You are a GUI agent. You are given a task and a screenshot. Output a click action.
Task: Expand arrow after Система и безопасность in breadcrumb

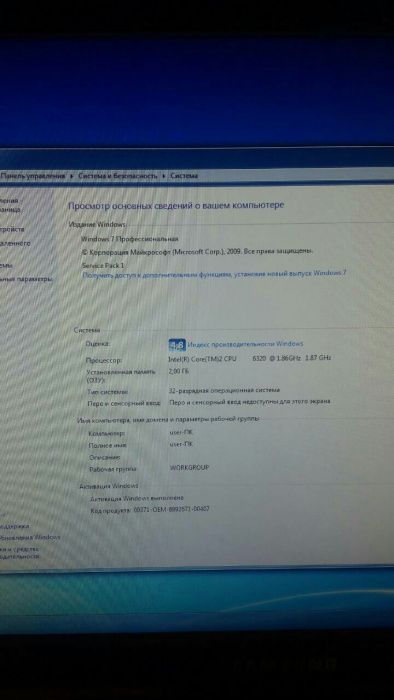pyautogui.click(x=164, y=176)
